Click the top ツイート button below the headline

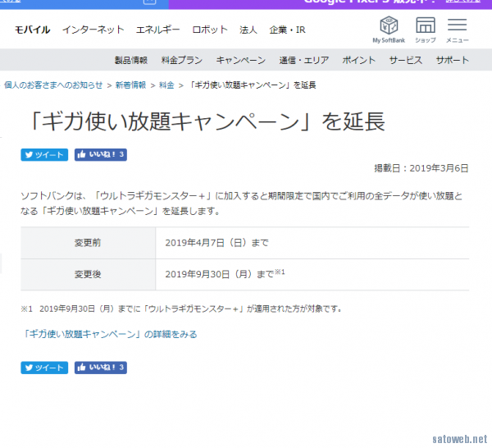click(x=44, y=154)
